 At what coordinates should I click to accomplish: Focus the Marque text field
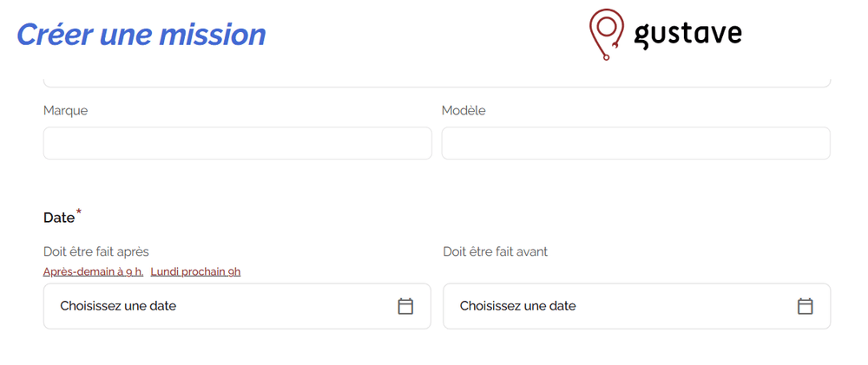(238, 143)
